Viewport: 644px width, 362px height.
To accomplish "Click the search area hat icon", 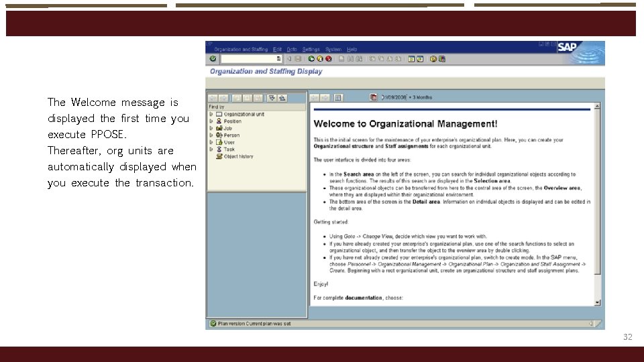I will (282, 98).
